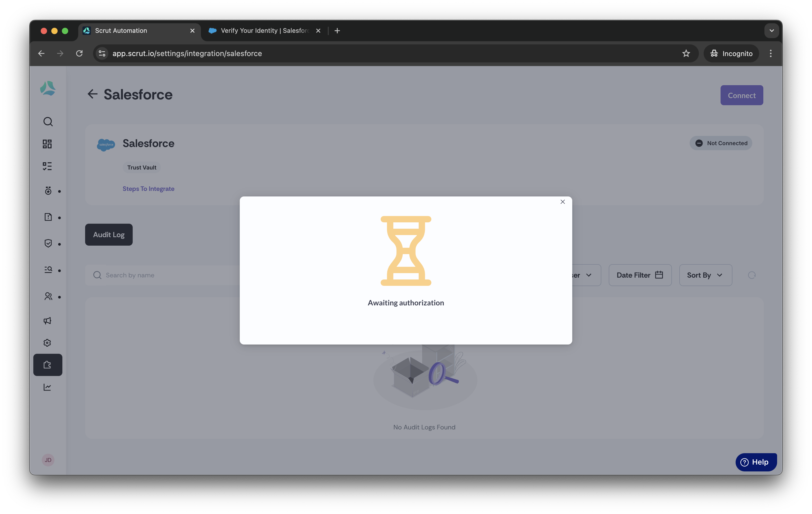Image resolution: width=812 pixels, height=514 pixels.
Task: Go back using arrow beside Salesforce title
Action: [93, 94]
